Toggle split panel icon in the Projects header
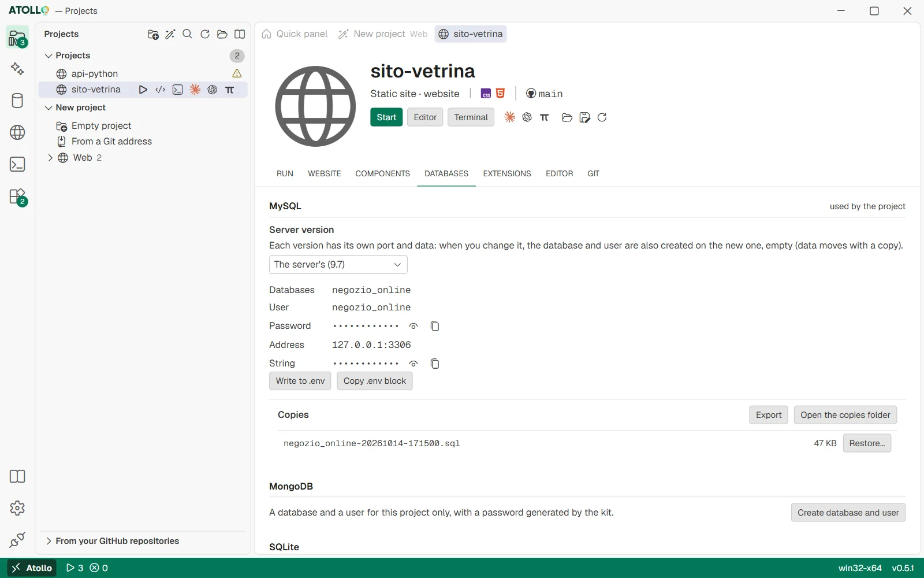 pos(240,35)
